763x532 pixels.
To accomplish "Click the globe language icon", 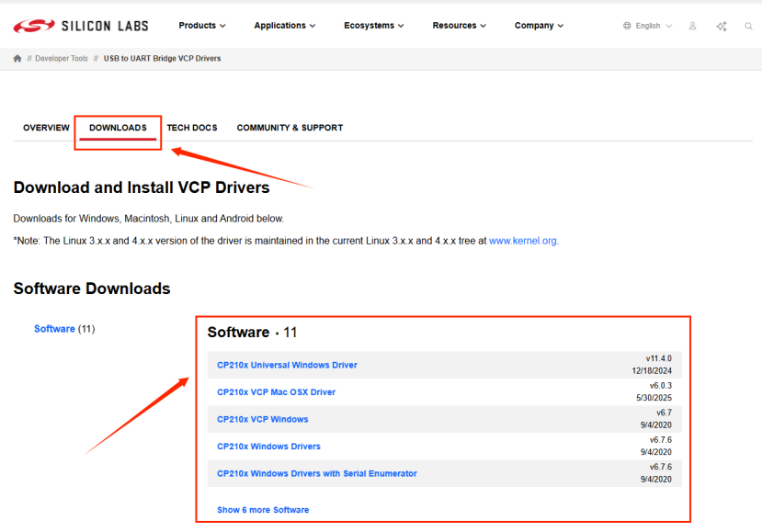I will click(627, 26).
